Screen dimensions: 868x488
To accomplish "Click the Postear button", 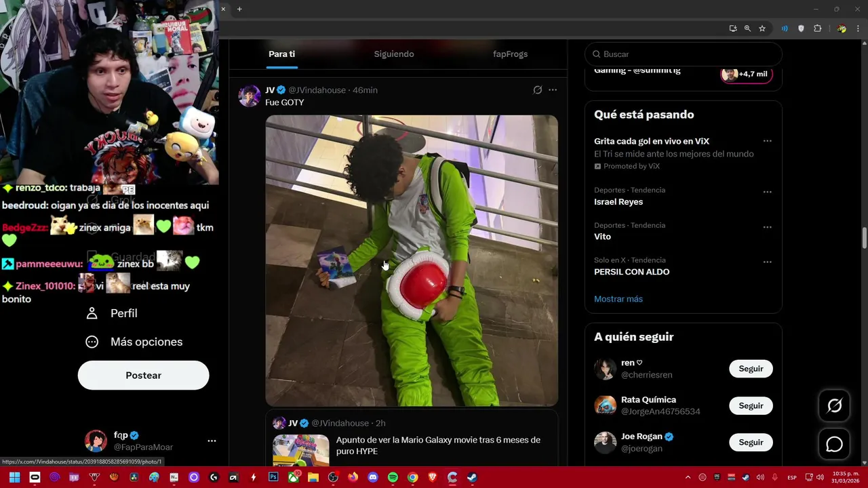I will [x=143, y=375].
